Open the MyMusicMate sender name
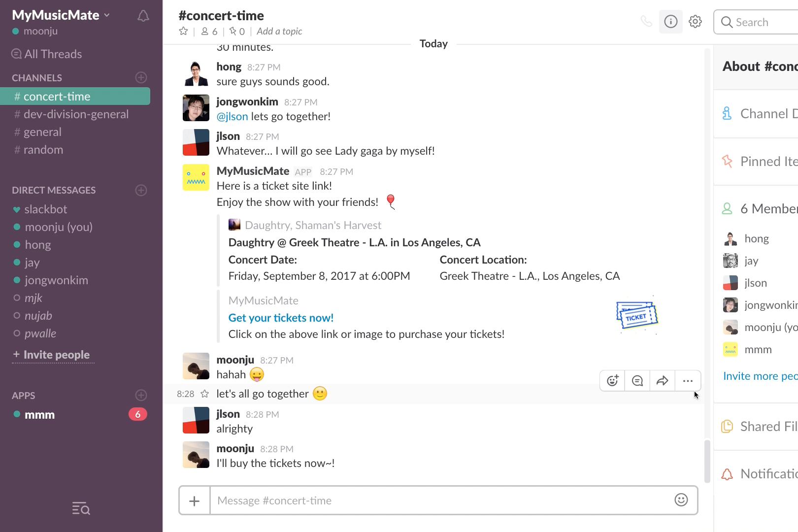Viewport: 798px width, 532px height. tap(253, 171)
